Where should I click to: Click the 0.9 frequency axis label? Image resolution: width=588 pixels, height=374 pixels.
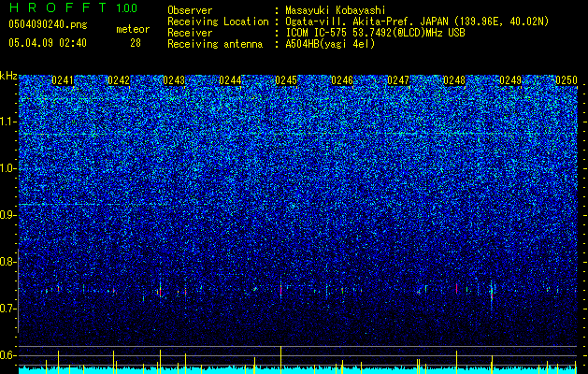pyautogui.click(x=7, y=215)
